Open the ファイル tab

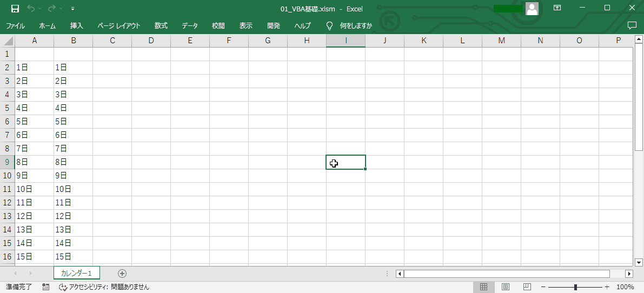(x=16, y=26)
